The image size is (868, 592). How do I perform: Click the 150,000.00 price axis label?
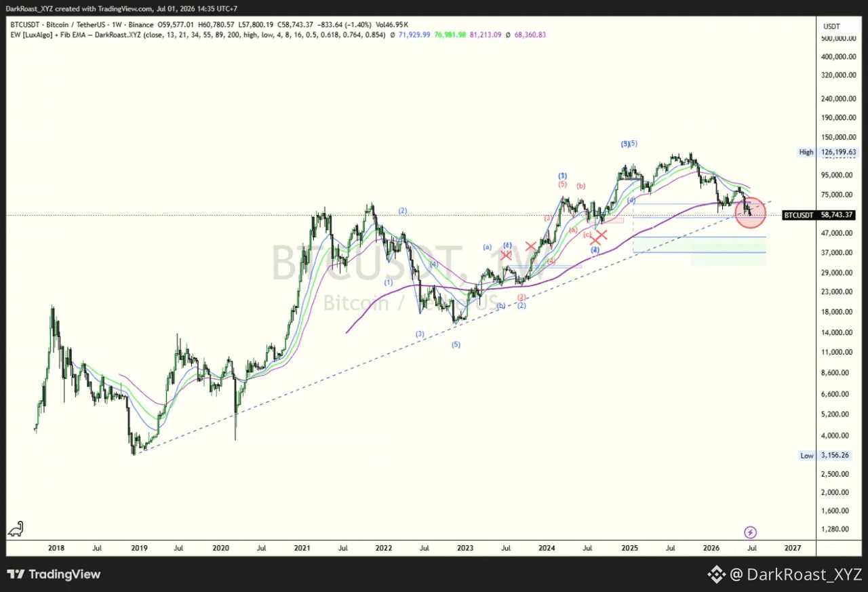(837, 136)
